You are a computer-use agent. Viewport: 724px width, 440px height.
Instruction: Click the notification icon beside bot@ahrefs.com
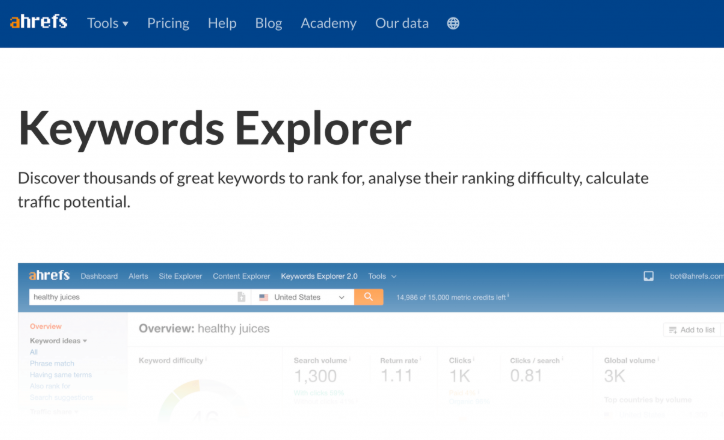tap(648, 276)
